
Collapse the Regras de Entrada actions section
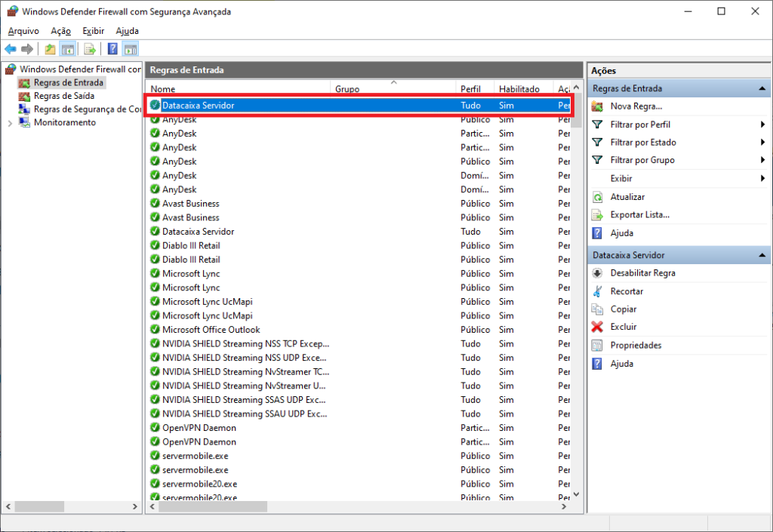click(762, 88)
